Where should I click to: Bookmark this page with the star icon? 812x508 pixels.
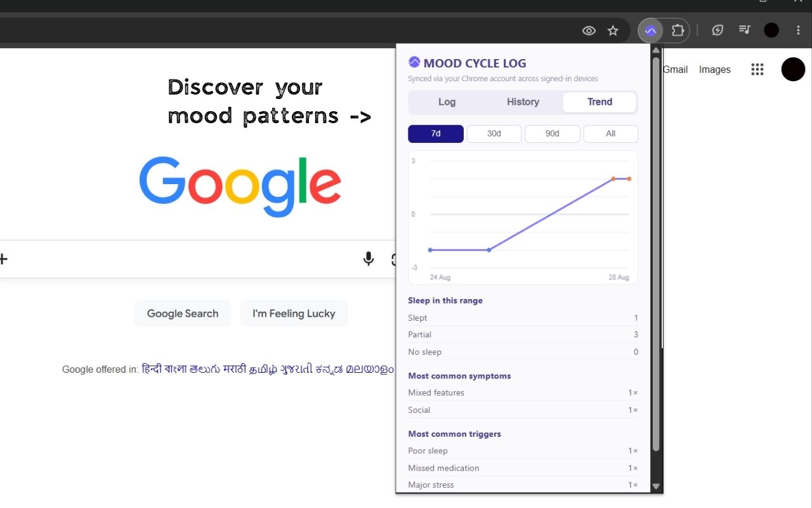point(613,30)
